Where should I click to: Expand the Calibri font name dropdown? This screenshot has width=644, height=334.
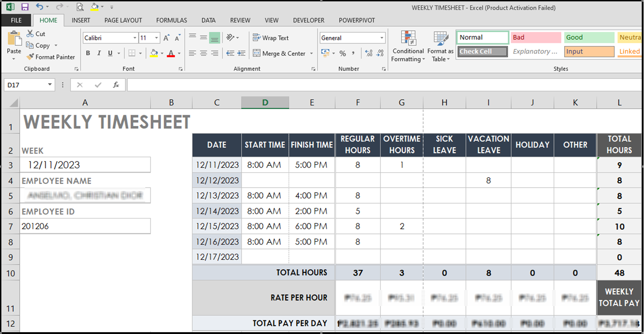[x=135, y=38]
